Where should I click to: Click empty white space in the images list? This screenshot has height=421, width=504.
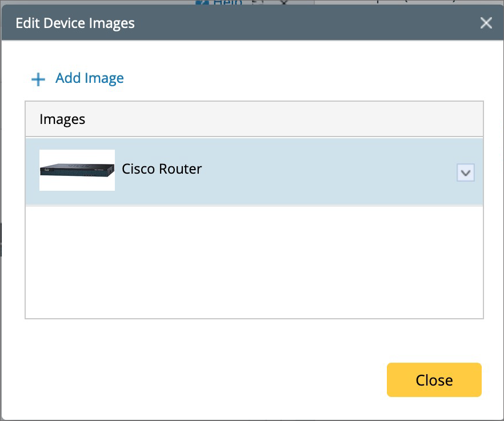[254, 262]
